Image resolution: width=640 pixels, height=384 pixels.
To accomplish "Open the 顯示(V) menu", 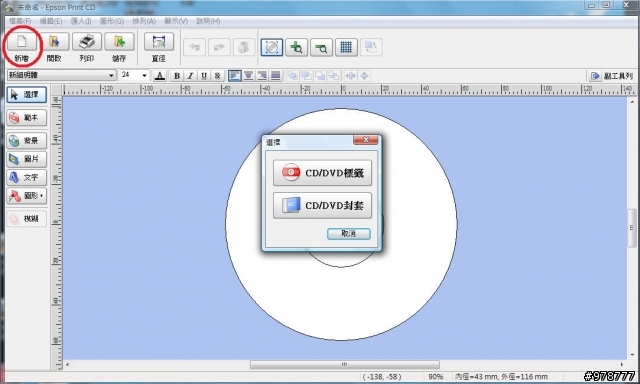I will coord(176,21).
